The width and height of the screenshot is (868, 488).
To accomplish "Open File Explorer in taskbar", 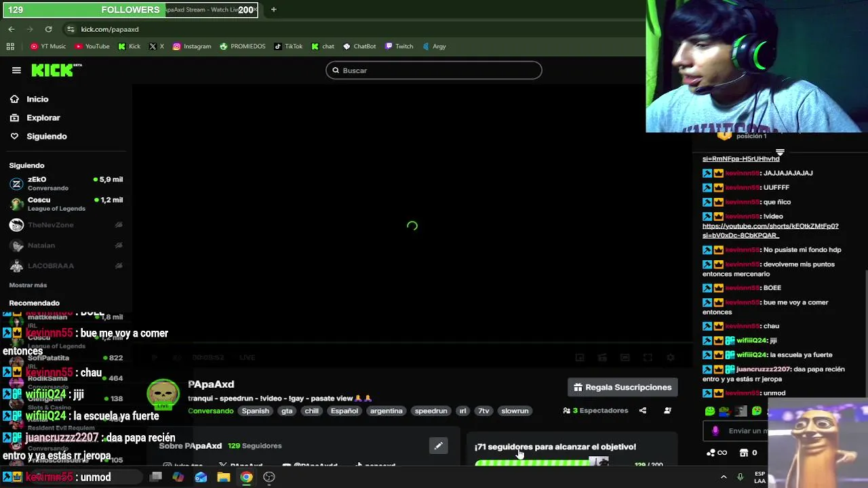I will pos(224,477).
